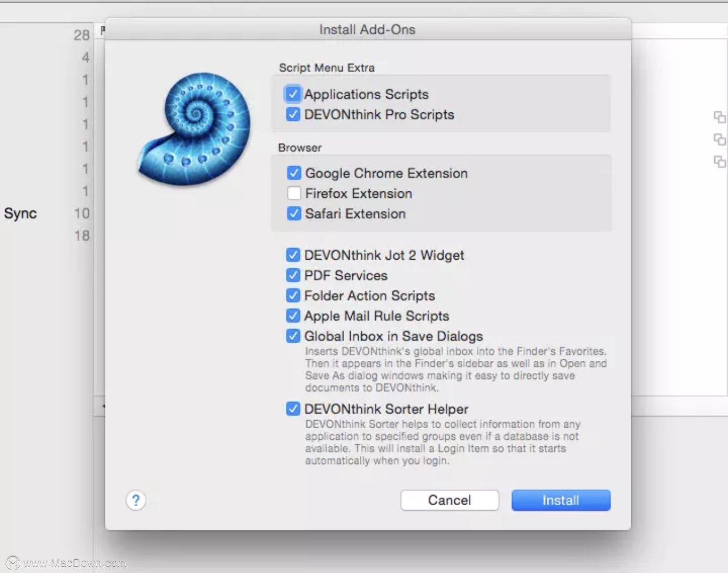Click the Browser section heading

pyautogui.click(x=300, y=148)
